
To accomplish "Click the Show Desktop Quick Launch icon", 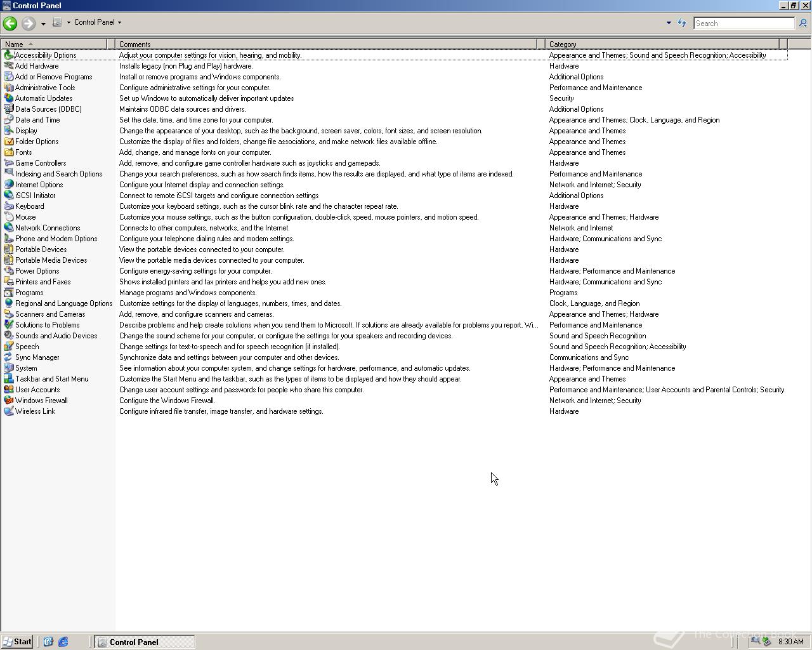I will click(48, 642).
